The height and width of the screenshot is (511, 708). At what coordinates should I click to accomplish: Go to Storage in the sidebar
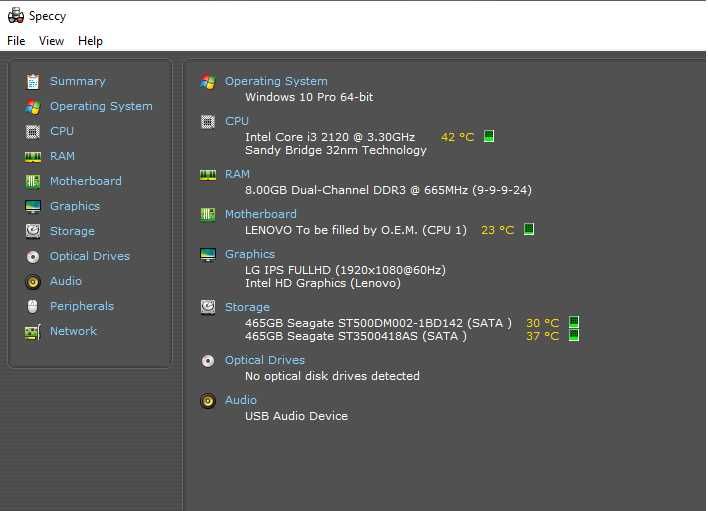[x=72, y=231]
